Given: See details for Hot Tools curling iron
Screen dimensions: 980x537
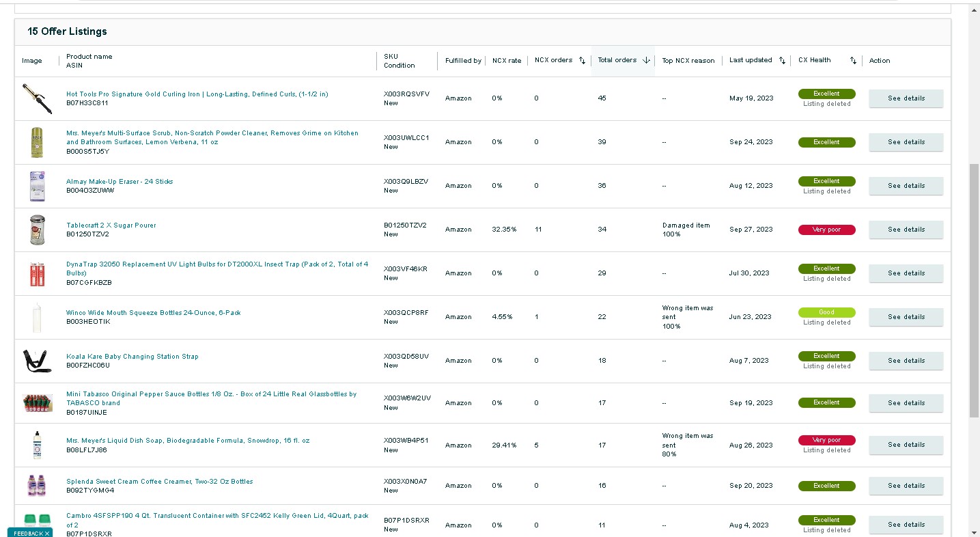Looking at the screenshot, I should (906, 98).
